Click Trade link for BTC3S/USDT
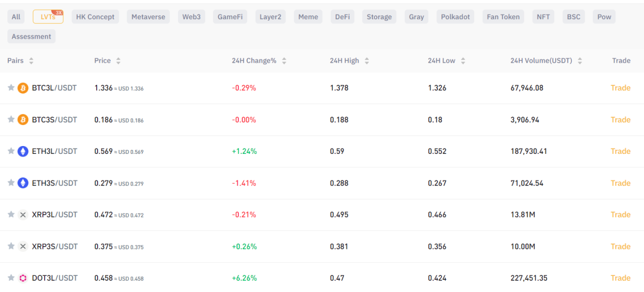 (620, 120)
